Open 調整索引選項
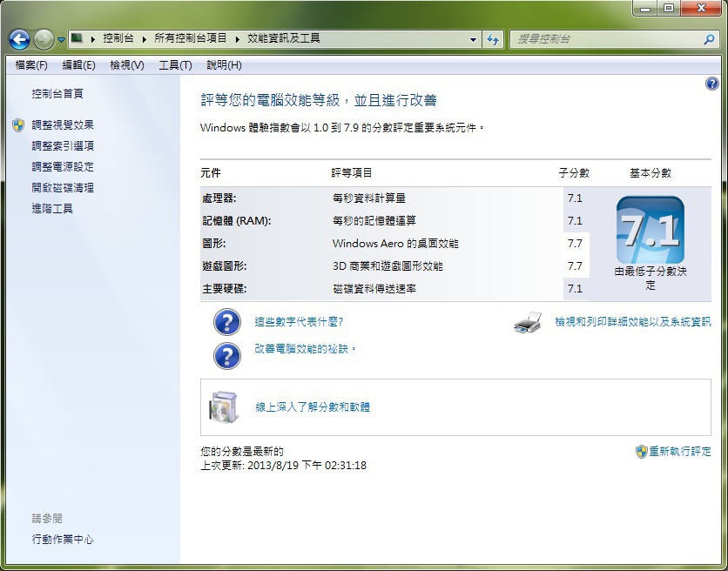This screenshot has width=728, height=571. click(x=63, y=145)
